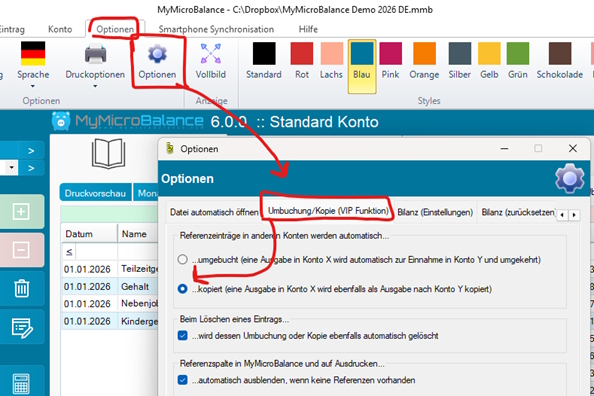The image size is (594, 396).
Task: Select the 01.01.2026 Nebenjob row
Action: 110,304
